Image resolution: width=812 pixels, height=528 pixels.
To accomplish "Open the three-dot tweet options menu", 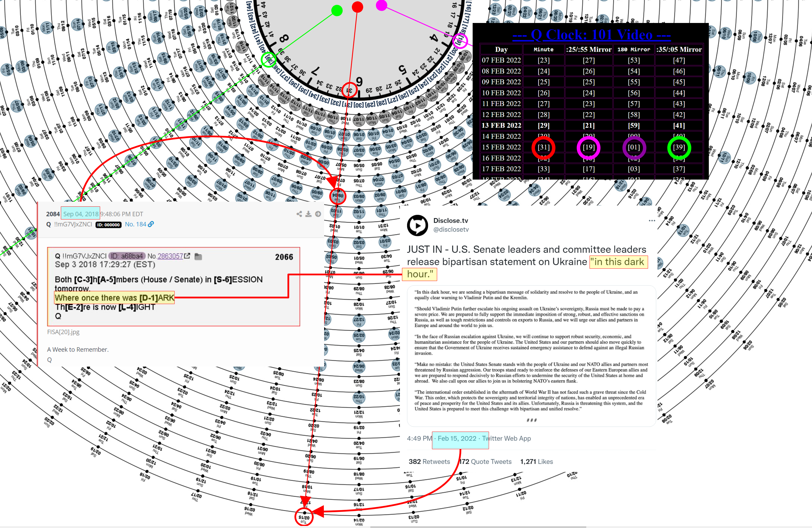I will (652, 220).
